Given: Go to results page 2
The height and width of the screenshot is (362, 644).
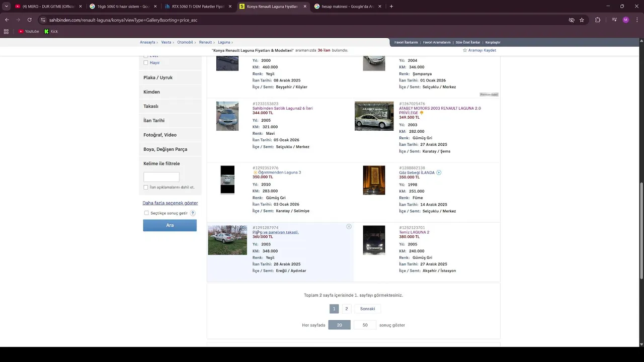Looking at the screenshot, I should (x=346, y=309).
